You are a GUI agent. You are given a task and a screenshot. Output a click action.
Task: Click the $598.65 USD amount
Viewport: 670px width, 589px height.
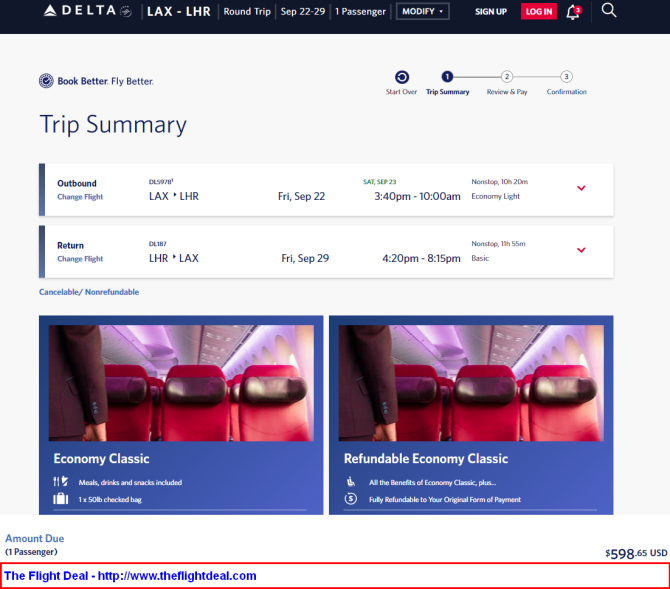tap(636, 554)
